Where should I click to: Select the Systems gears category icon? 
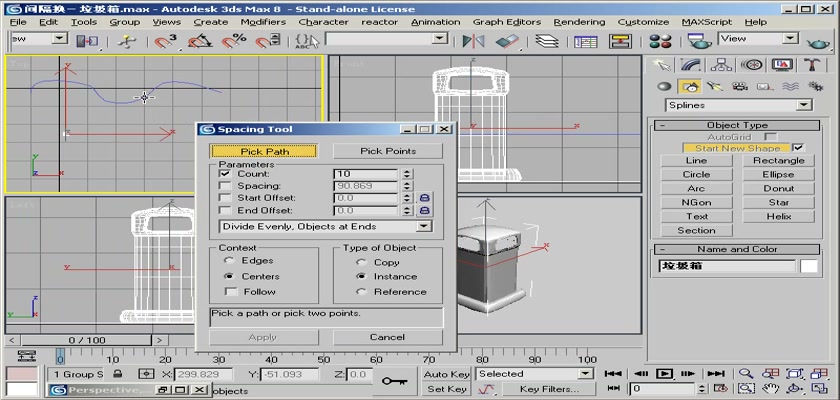(815, 86)
